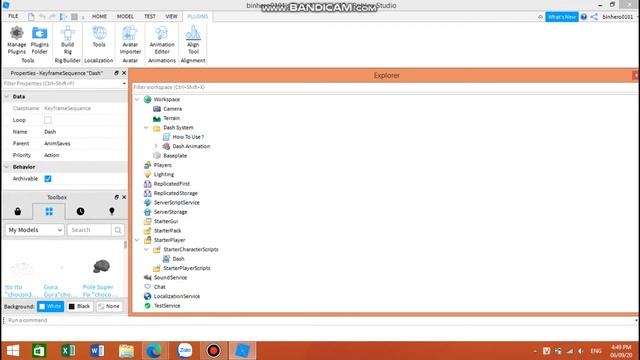Collapse the Data properties section
The height and width of the screenshot is (360, 640).
point(7,97)
